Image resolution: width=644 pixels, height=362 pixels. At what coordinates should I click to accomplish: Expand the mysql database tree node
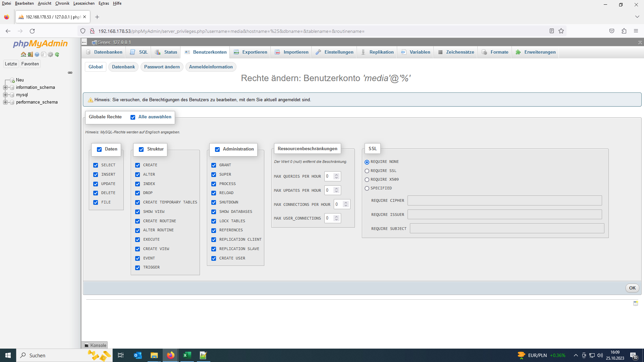(5, 95)
